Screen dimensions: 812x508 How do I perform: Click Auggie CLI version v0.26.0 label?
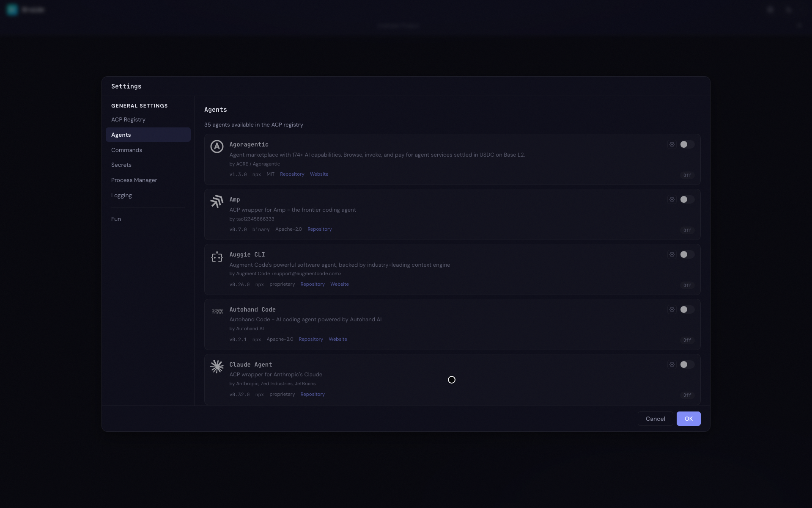(239, 284)
